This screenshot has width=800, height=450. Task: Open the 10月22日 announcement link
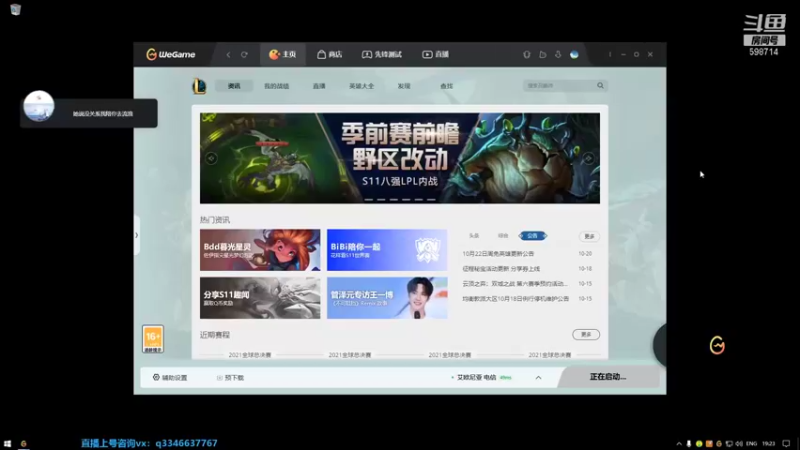click(498, 254)
